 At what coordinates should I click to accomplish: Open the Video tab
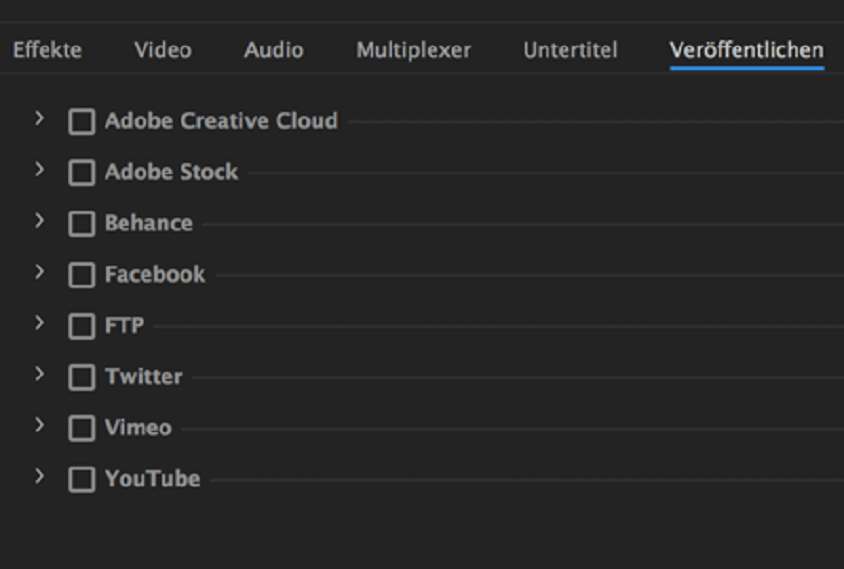click(163, 50)
